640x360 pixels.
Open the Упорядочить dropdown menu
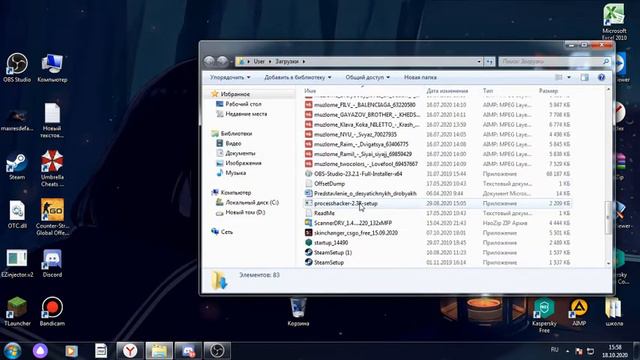pos(230,77)
